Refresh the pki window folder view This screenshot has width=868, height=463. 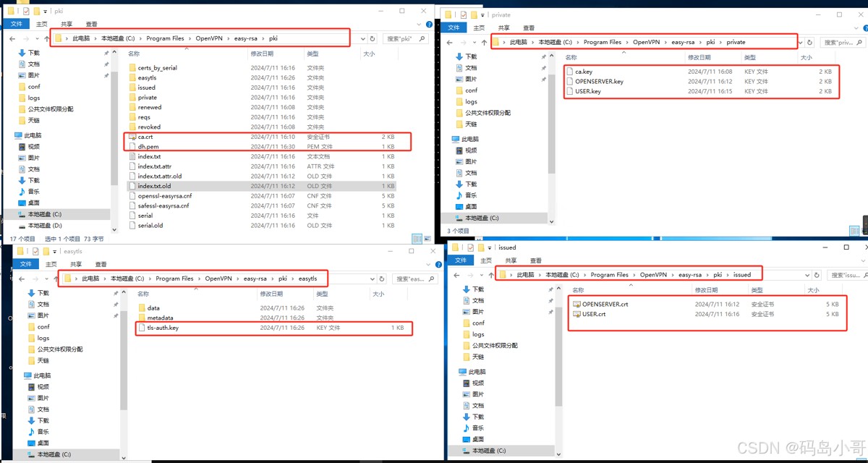pos(373,38)
